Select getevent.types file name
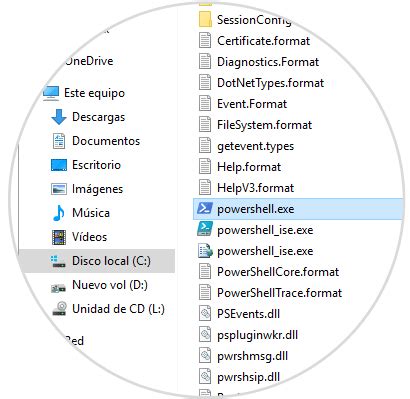The width and height of the screenshot is (410, 399). tap(255, 146)
